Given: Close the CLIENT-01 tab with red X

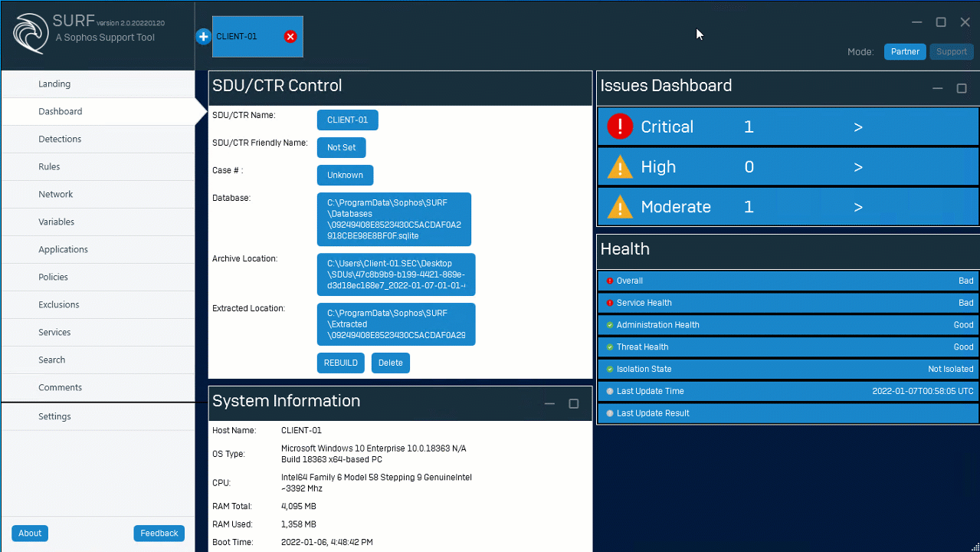Looking at the screenshot, I should coord(290,37).
